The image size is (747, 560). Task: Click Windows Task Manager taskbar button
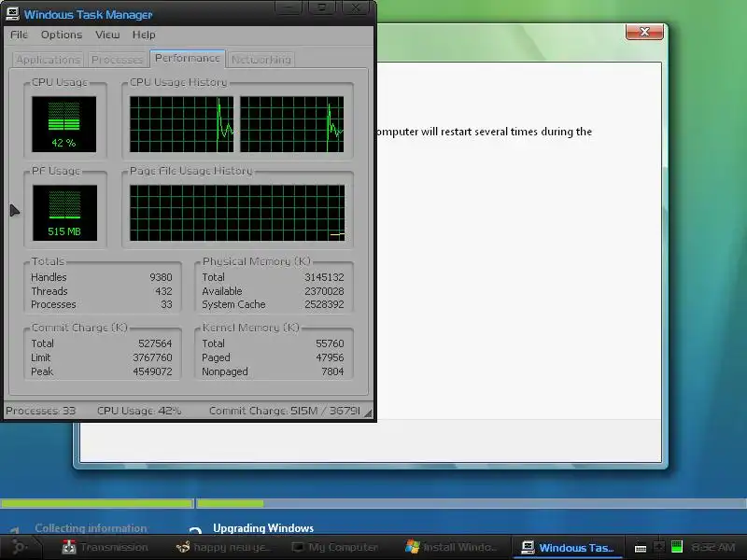pos(567,548)
